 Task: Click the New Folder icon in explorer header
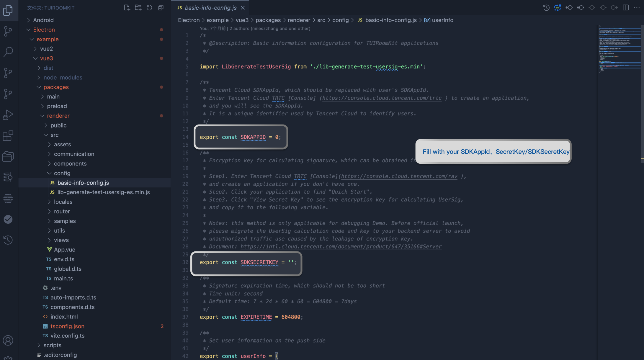point(138,8)
